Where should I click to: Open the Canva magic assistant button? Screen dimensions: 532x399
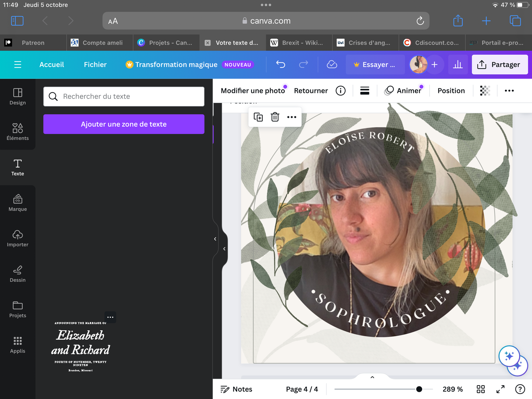[509, 356]
